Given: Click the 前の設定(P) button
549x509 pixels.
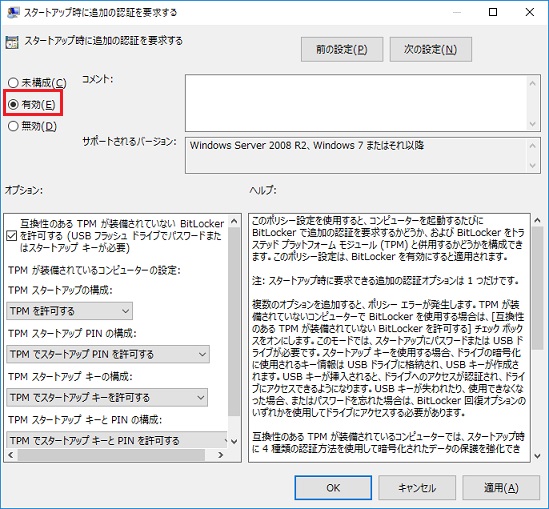Looking at the screenshot, I should pos(342,49).
